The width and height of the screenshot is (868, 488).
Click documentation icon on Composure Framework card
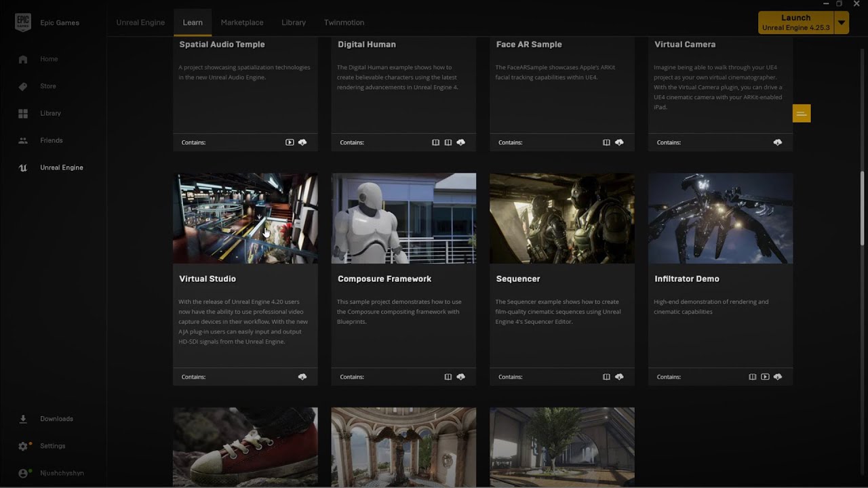click(x=448, y=377)
